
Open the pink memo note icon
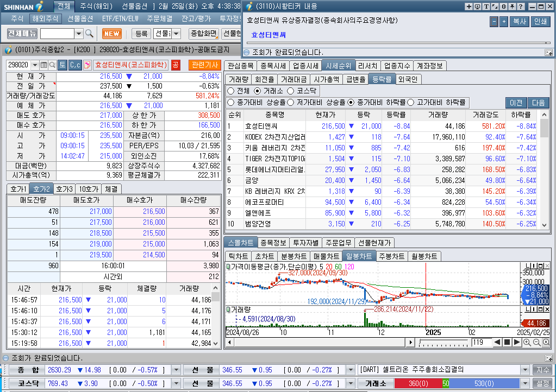[x=87, y=65]
